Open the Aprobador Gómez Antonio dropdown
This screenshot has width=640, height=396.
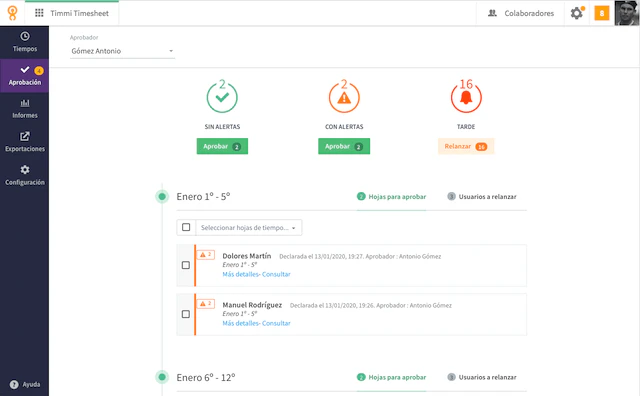[x=122, y=51]
